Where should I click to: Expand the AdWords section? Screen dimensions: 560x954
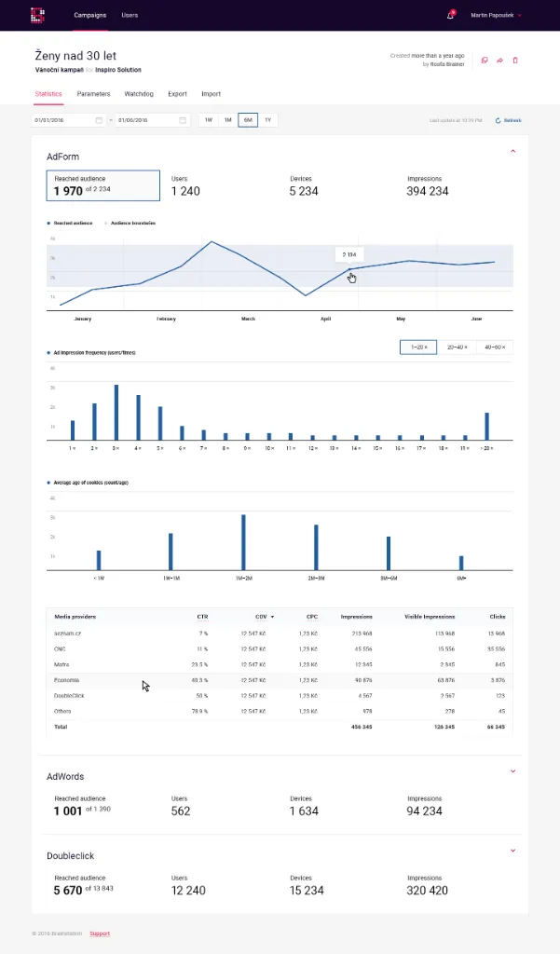click(512, 770)
